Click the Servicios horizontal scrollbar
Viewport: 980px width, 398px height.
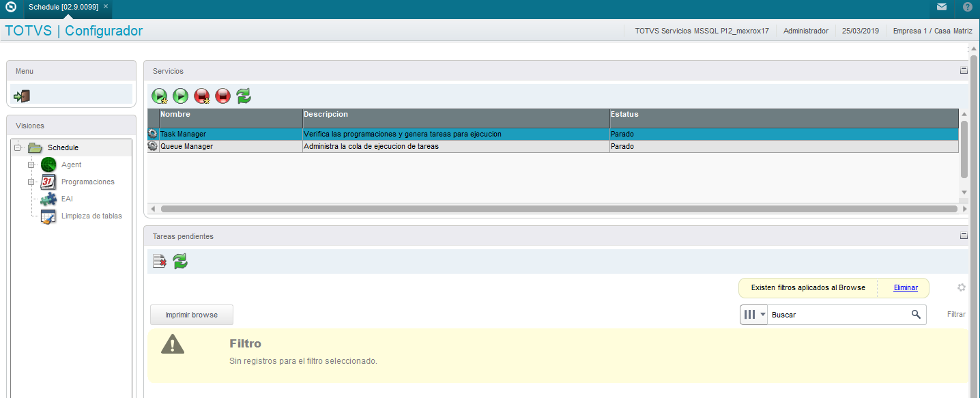pyautogui.click(x=559, y=208)
